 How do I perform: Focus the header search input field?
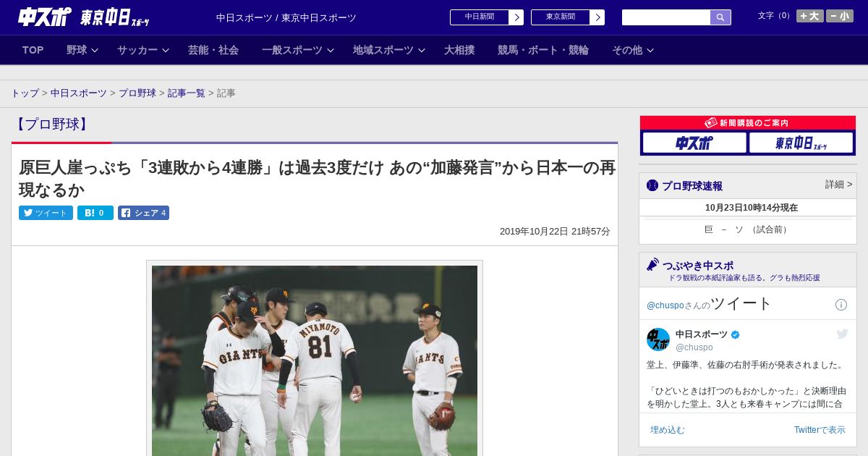[666, 17]
